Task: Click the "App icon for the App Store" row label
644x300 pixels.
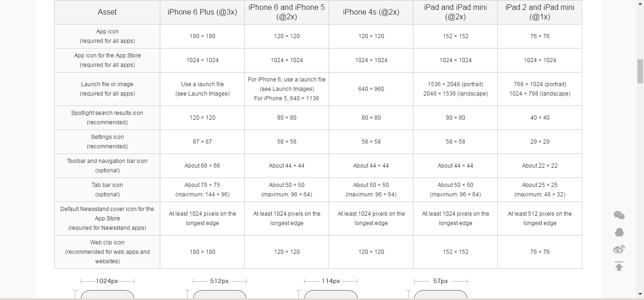Action: tap(107, 56)
